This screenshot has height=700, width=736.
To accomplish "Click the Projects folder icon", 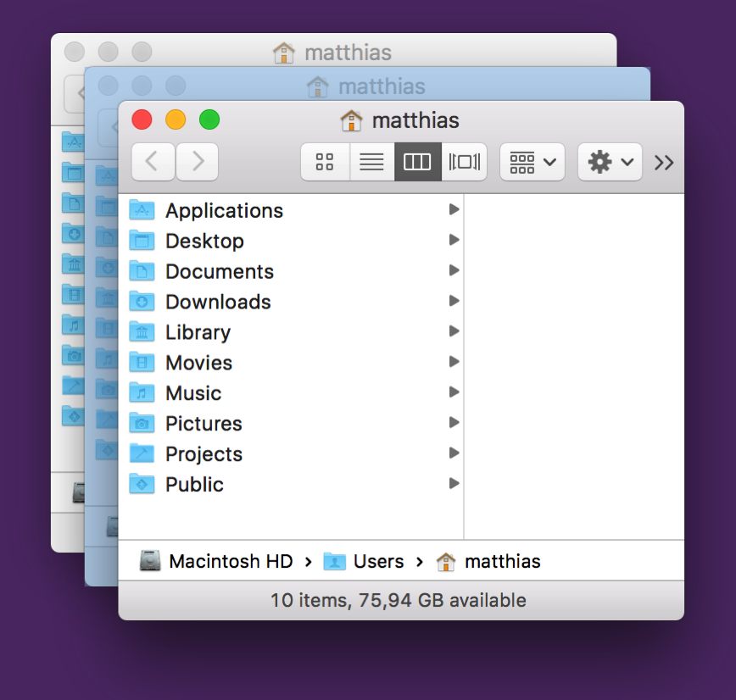I will point(142,453).
